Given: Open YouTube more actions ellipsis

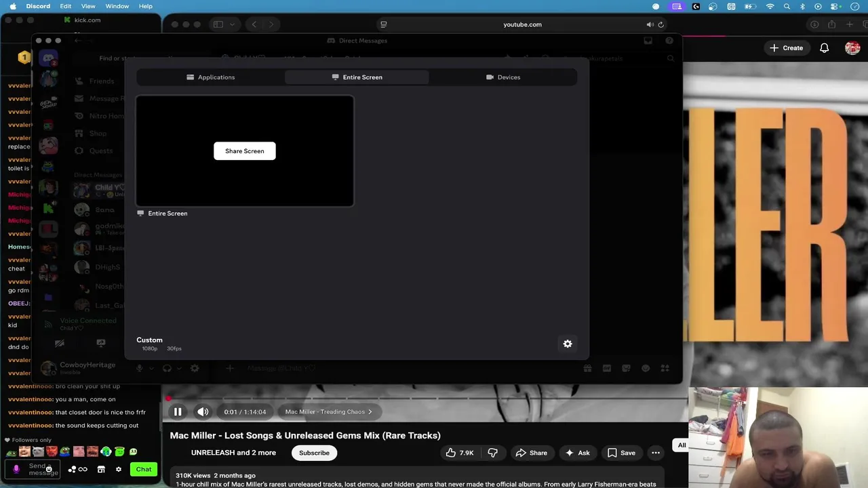Looking at the screenshot, I should point(656,453).
